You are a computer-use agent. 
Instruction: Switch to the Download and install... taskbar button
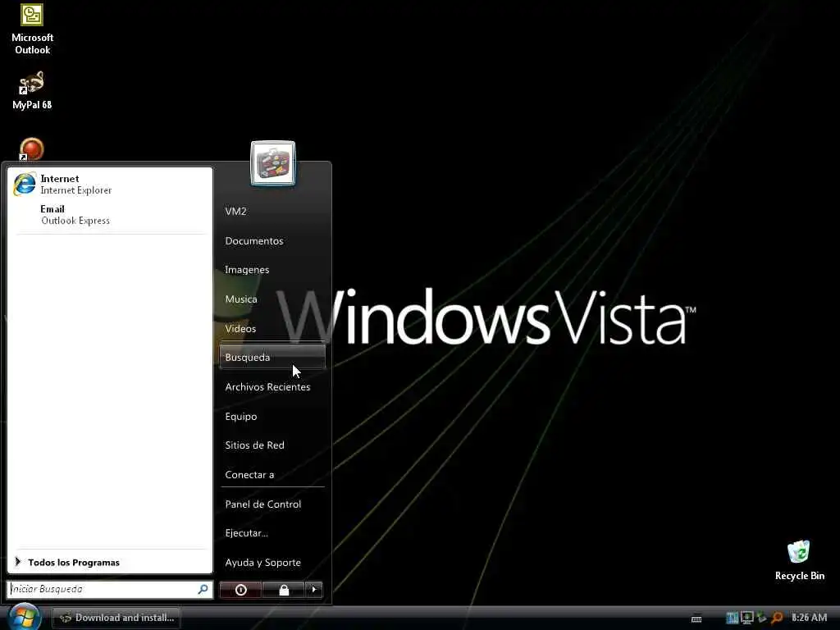pos(116,618)
